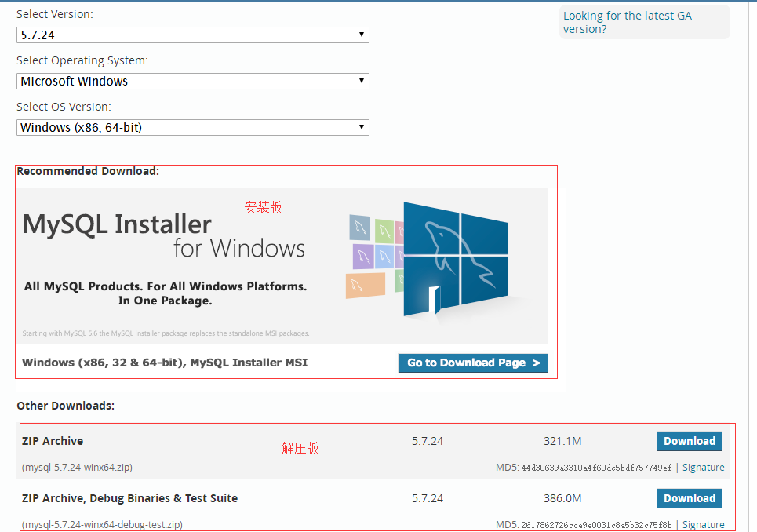The width and height of the screenshot is (757, 532).
Task: Follow the 'Looking for the latest GA version?' link
Action: [627, 22]
